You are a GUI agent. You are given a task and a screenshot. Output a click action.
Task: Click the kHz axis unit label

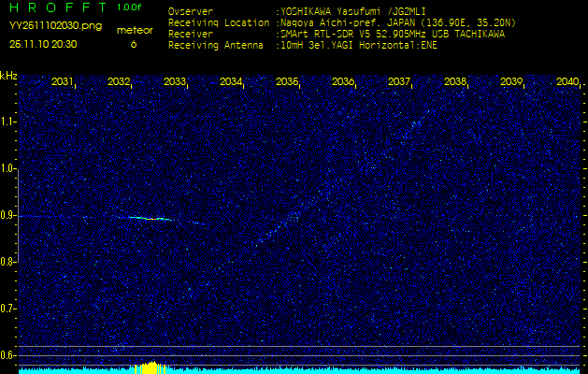pos(8,76)
